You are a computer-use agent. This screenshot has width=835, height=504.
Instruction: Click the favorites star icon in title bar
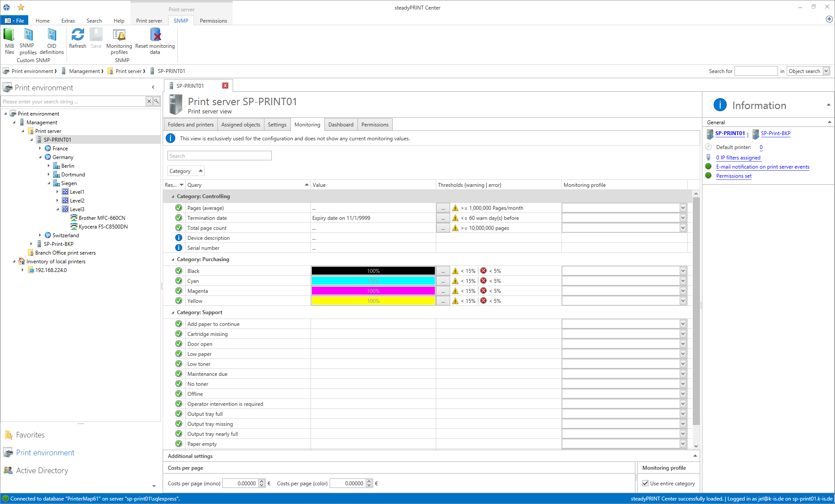click(x=21, y=7)
